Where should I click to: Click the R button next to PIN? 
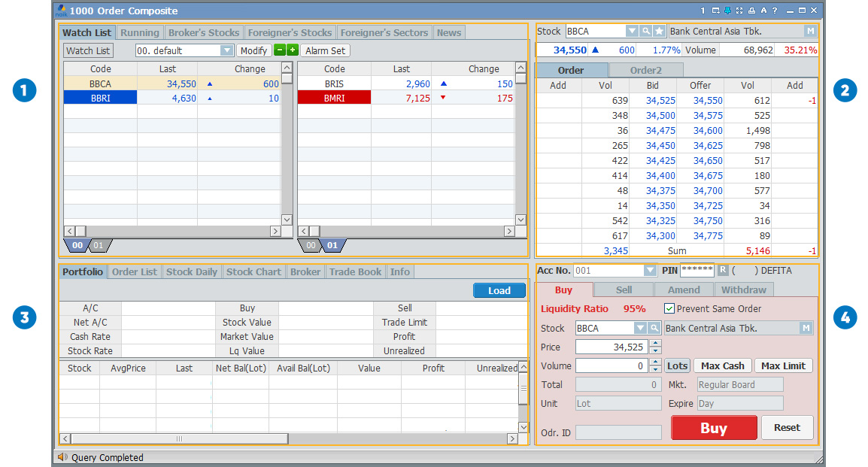723,271
